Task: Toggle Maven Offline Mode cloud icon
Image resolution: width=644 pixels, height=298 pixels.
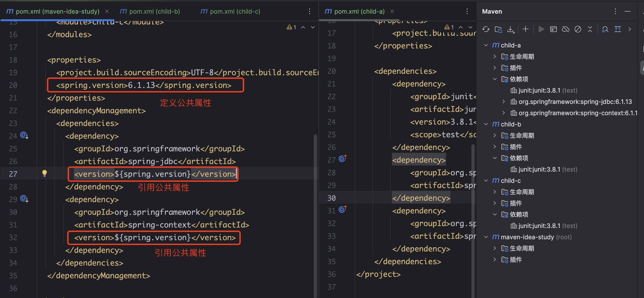Action: 565,29
